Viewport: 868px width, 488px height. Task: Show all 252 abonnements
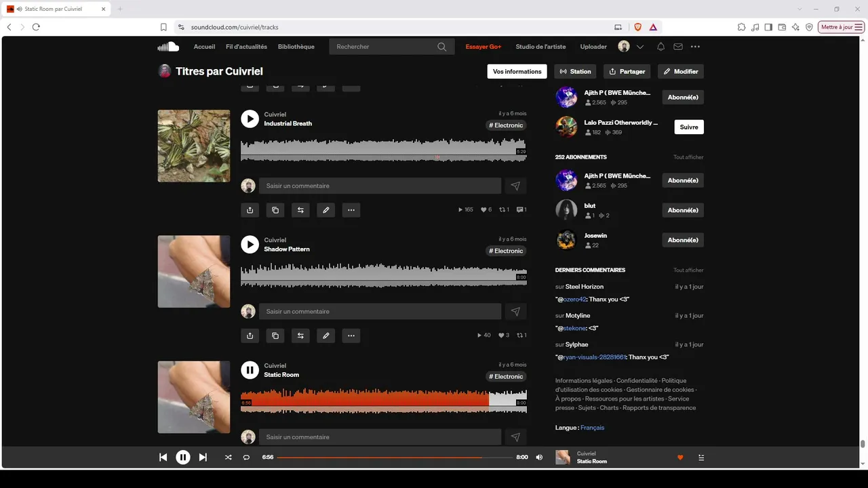(688, 157)
